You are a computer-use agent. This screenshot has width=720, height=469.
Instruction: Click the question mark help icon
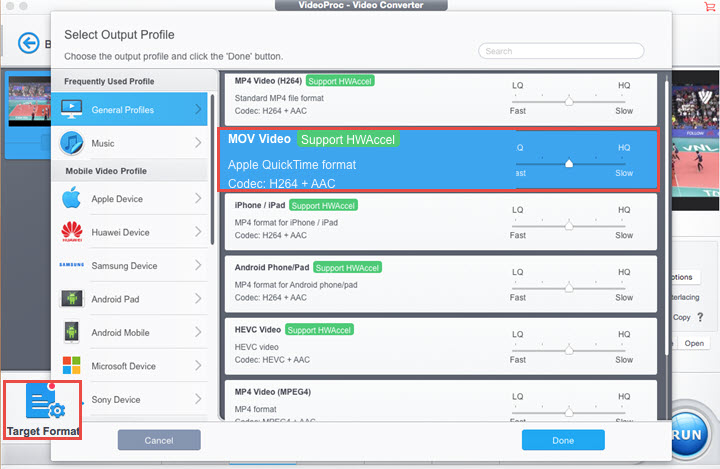[x=700, y=317]
